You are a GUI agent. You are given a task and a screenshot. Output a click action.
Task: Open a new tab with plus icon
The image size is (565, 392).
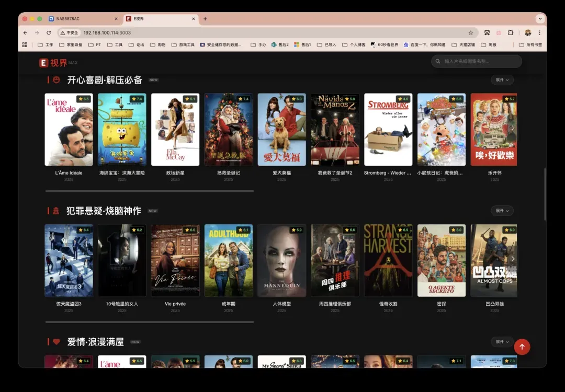[x=205, y=19]
